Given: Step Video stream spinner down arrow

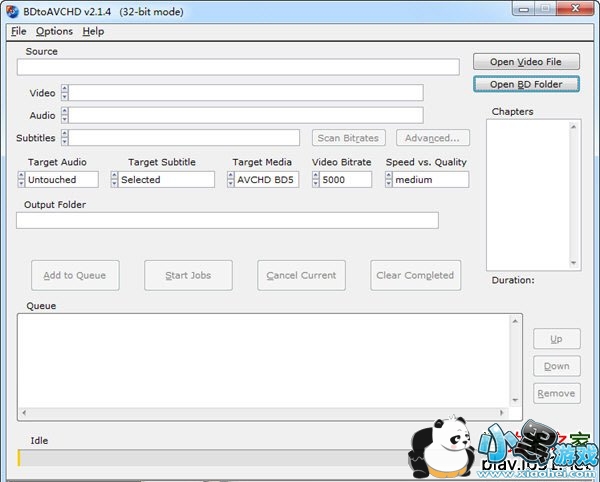Looking at the screenshot, I should click(65, 97).
